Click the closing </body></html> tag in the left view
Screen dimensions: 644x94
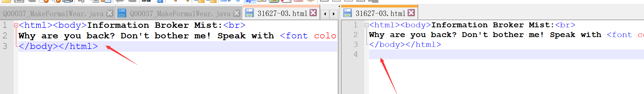tap(58, 46)
